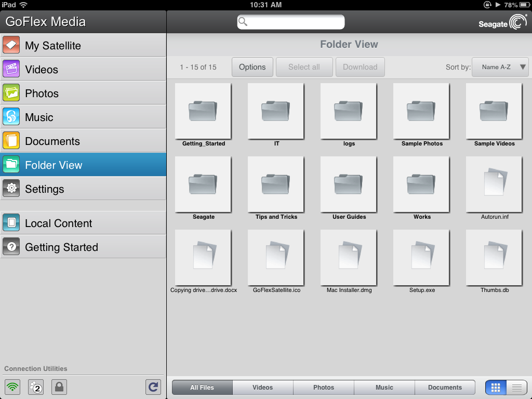Image resolution: width=532 pixels, height=399 pixels.
Task: Tap the iPad Wi-Fi status icon
Action: pos(23,5)
